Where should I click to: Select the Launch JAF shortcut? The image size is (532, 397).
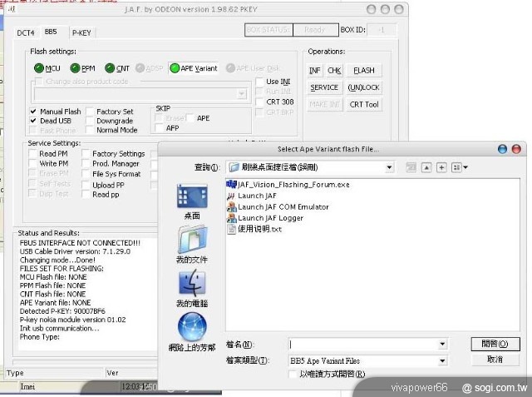[251, 196]
